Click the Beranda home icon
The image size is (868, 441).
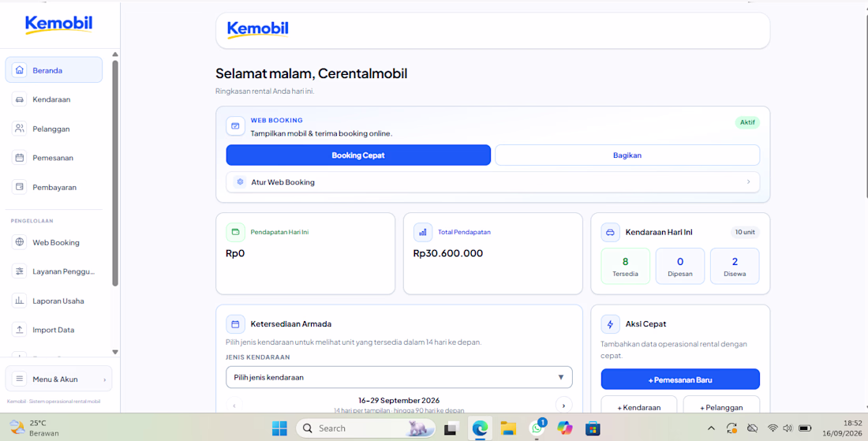20,70
